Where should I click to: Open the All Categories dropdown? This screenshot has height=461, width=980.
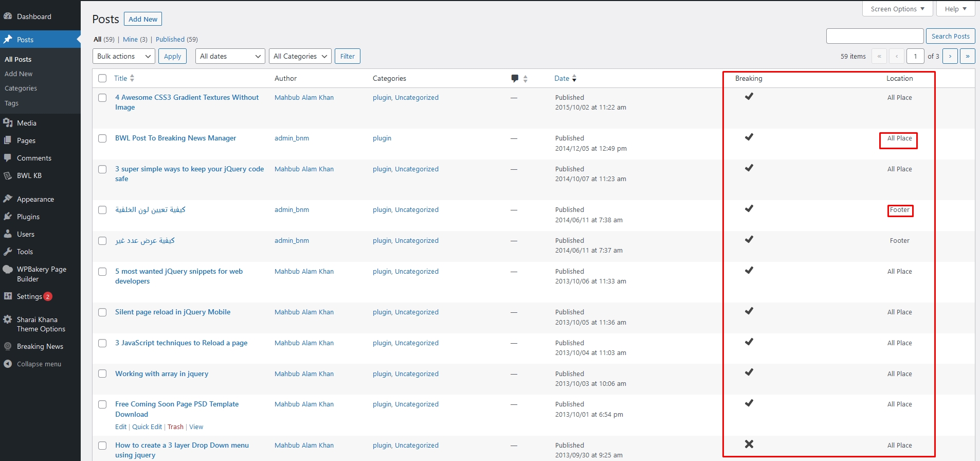pyautogui.click(x=300, y=56)
